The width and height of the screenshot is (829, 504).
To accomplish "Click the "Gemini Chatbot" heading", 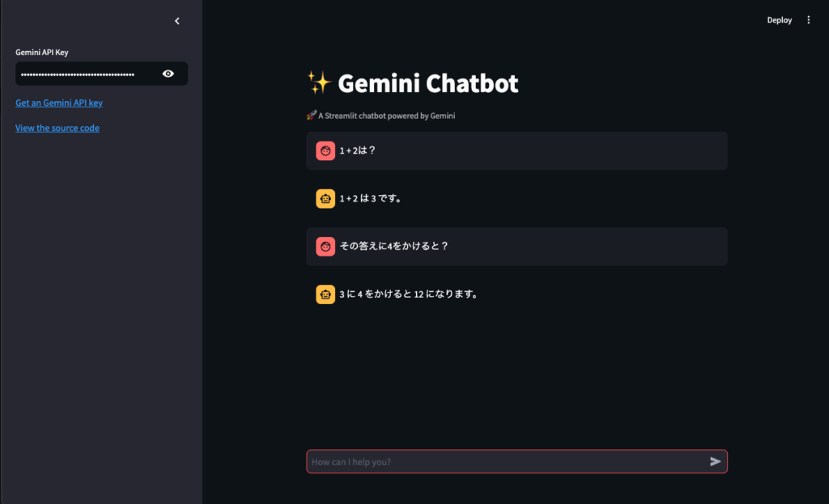I will pos(429,82).
